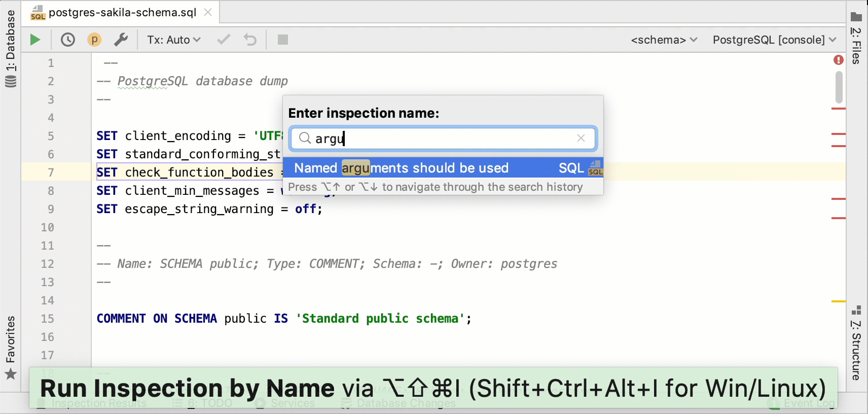Click line number 9 in gutter
The image size is (868, 414).
51,209
